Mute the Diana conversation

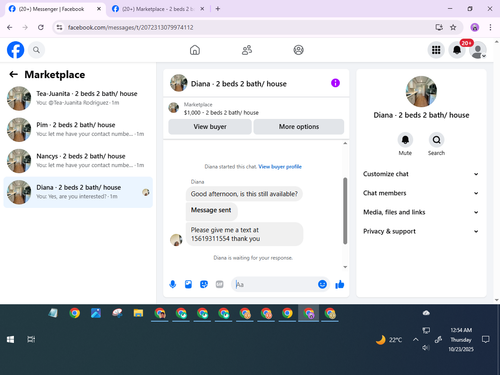coord(405,140)
